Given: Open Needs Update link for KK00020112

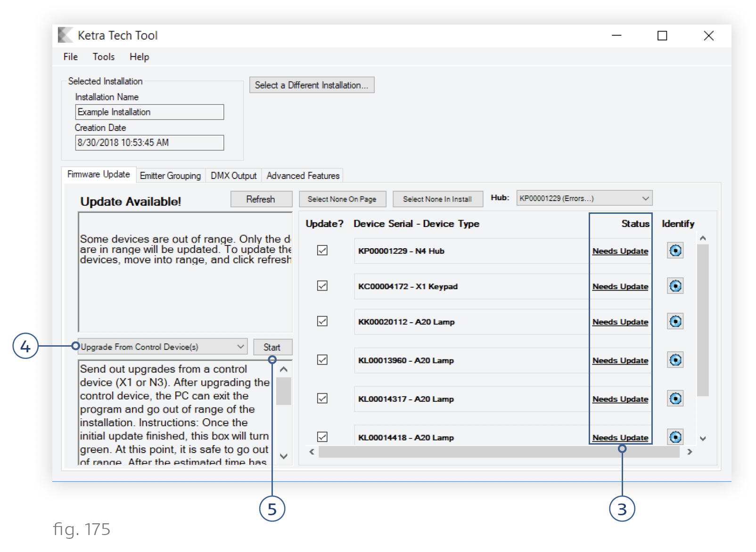Looking at the screenshot, I should tap(620, 322).
